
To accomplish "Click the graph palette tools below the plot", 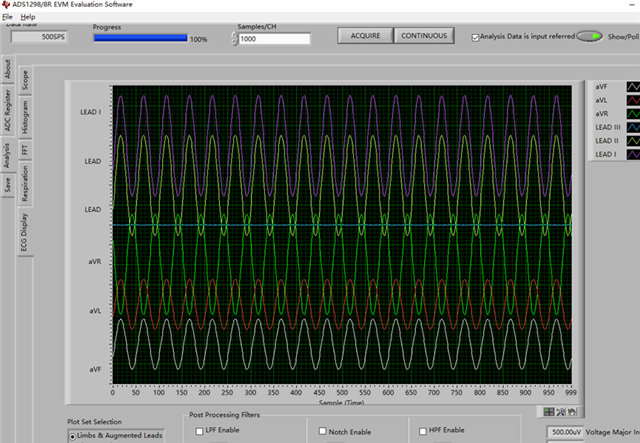I will 558,411.
